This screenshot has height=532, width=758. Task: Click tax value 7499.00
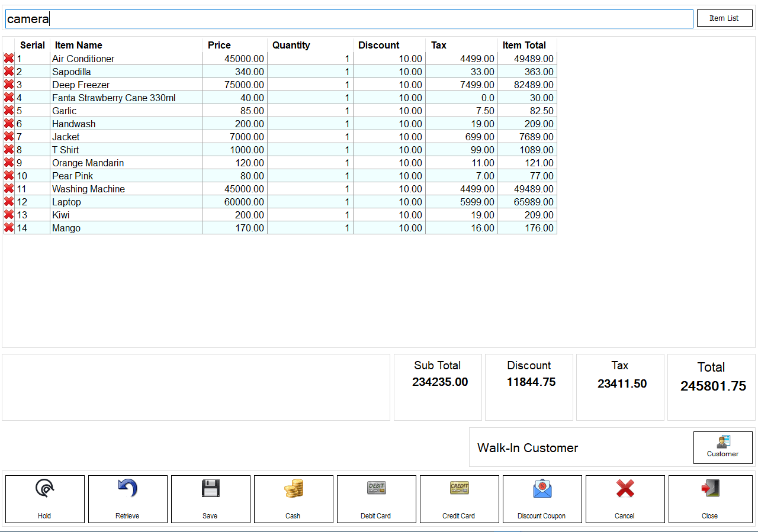point(462,85)
